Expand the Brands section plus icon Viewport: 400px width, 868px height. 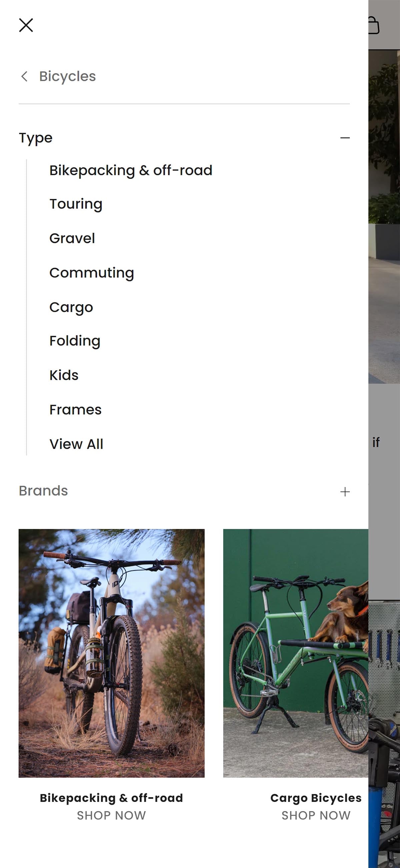coord(345,492)
